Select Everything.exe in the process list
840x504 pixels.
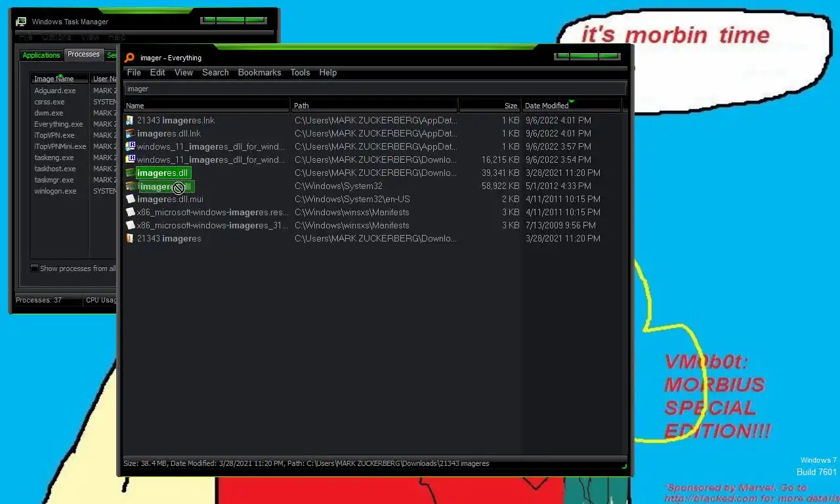coord(58,125)
